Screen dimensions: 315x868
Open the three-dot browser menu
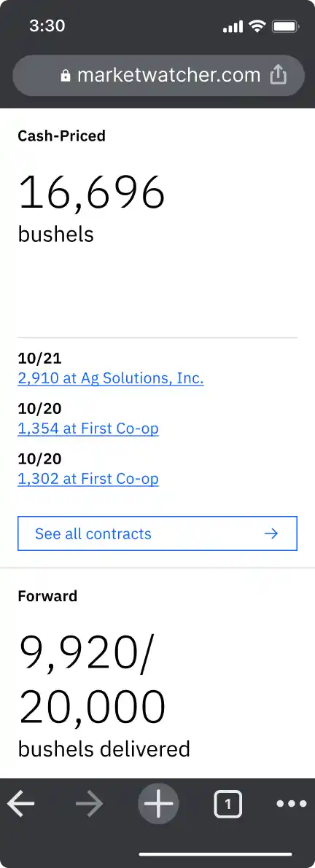[x=292, y=803]
